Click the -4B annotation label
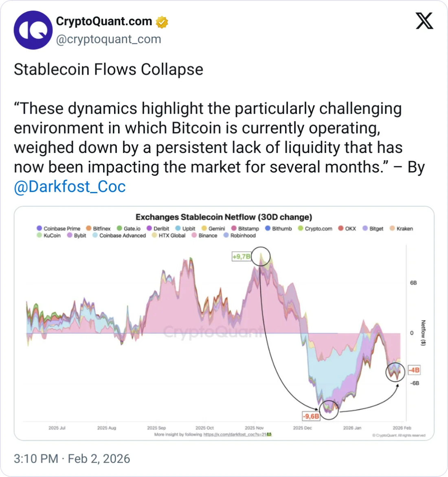 [414, 370]
